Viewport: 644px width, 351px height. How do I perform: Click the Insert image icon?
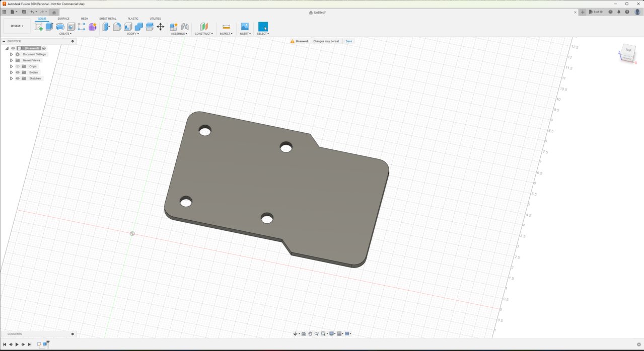[x=245, y=27]
